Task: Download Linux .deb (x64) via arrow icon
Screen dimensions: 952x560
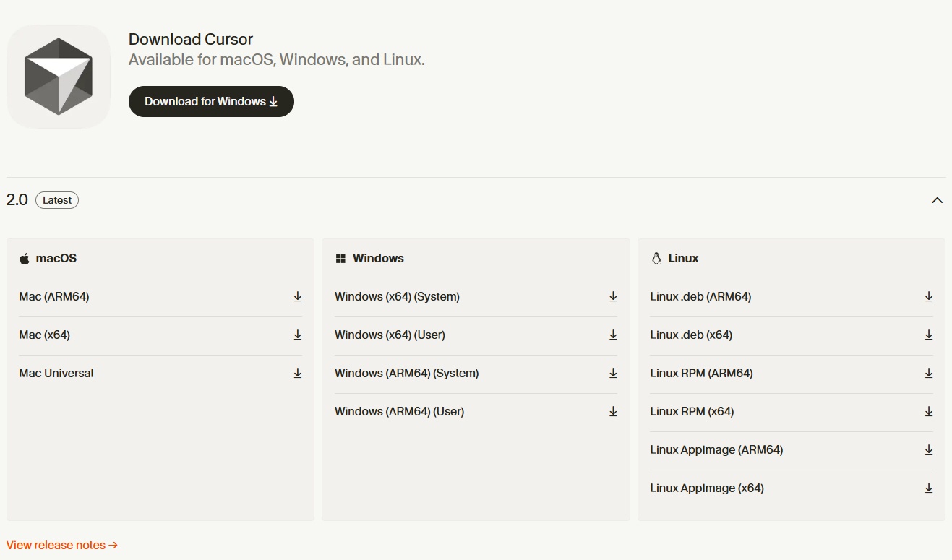Action: point(929,335)
